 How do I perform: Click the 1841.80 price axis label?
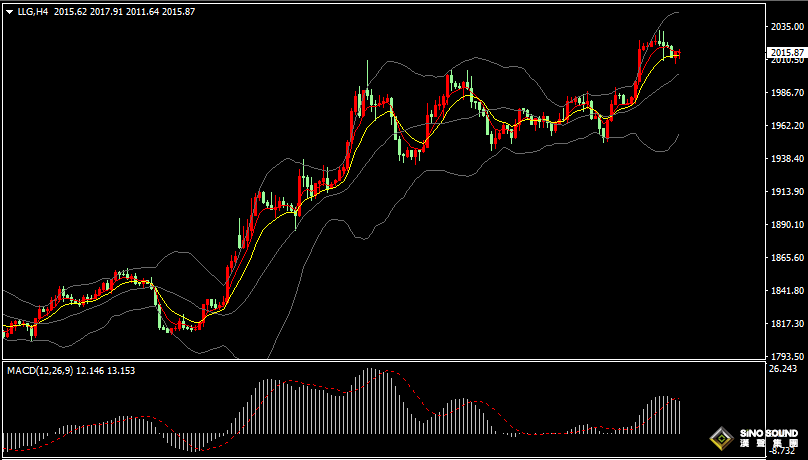tap(786, 291)
